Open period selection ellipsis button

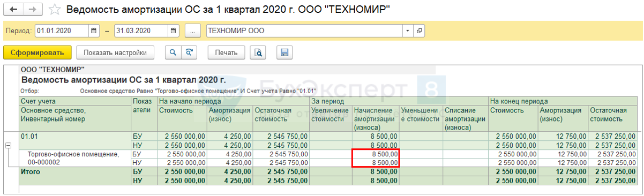pos(193,31)
